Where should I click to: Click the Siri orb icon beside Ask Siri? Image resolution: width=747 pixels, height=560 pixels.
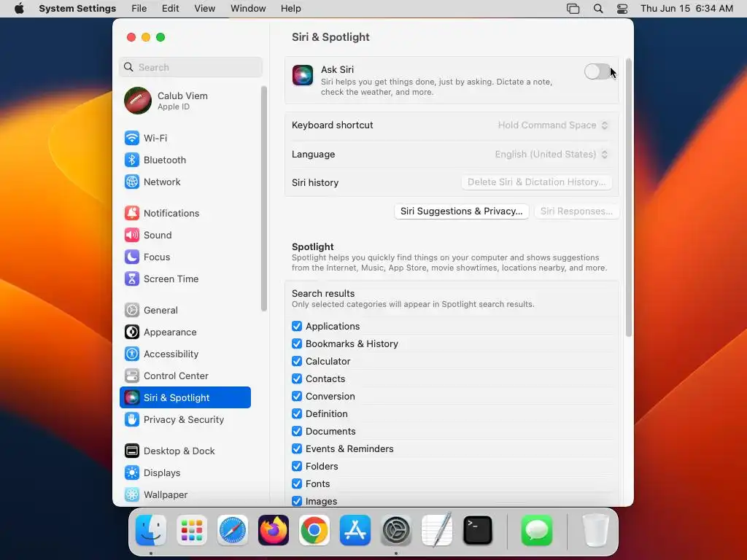coord(303,75)
